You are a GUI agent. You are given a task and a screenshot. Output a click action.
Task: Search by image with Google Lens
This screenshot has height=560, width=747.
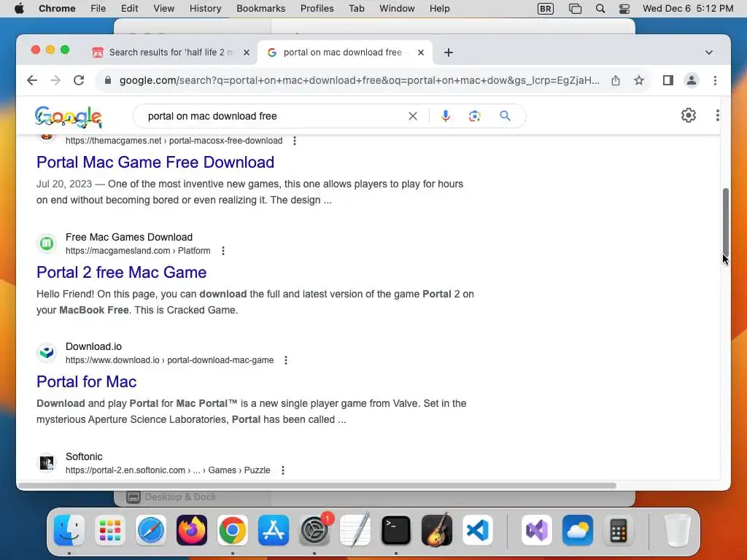[x=474, y=116]
